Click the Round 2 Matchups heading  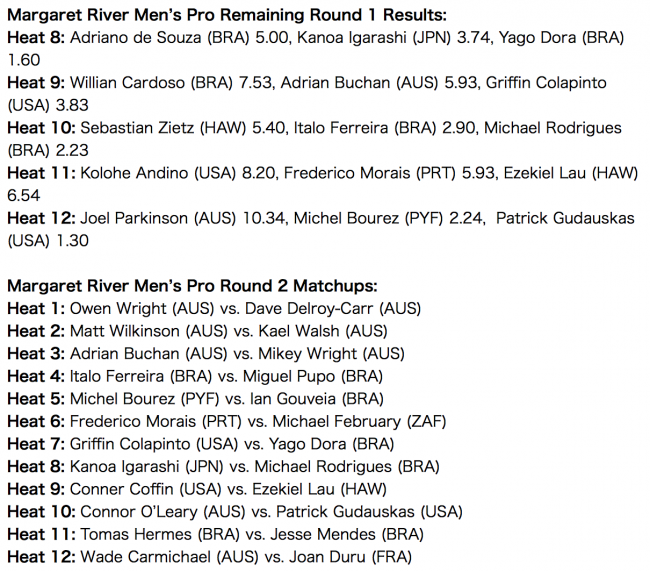(x=192, y=286)
